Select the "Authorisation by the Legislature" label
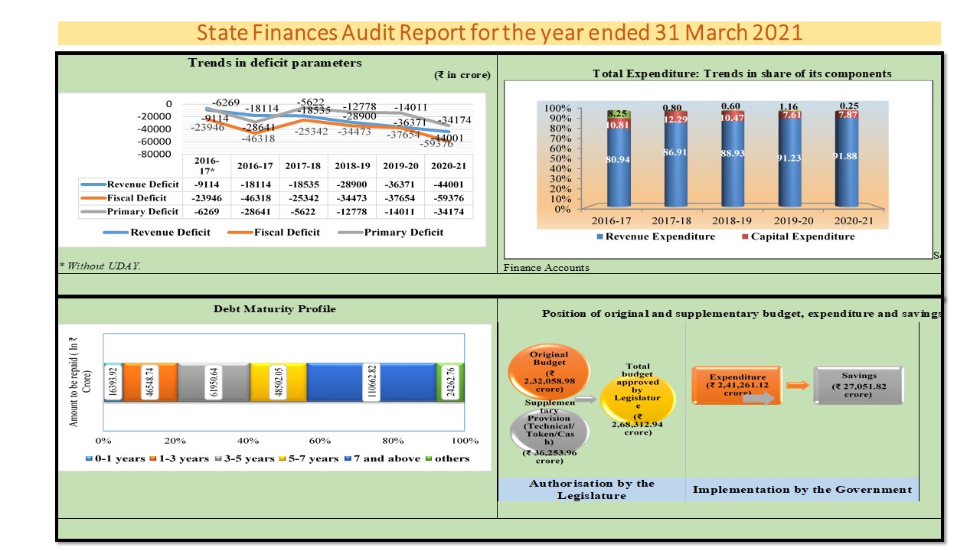 coord(593,490)
